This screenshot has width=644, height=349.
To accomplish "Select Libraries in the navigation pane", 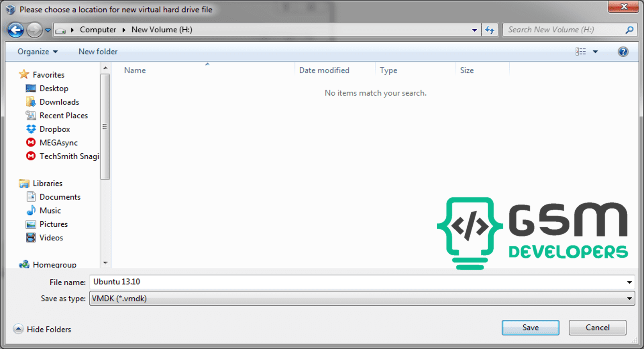I will 48,183.
